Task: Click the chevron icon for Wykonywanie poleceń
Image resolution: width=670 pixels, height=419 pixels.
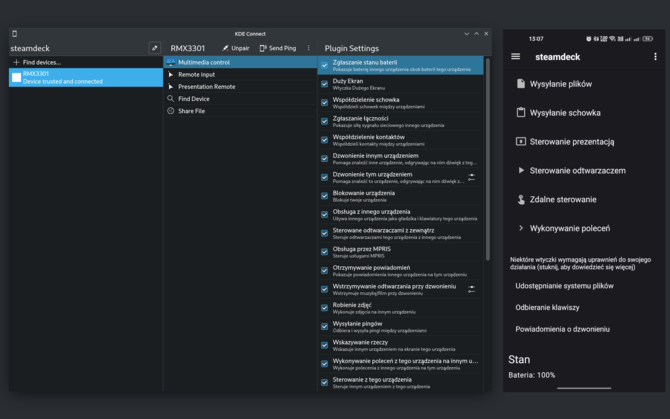Action: tap(521, 228)
